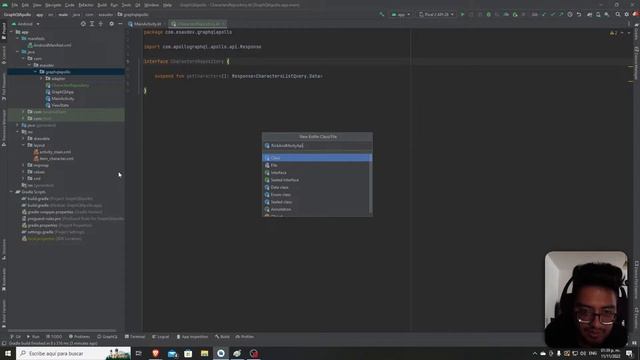Collapse the layout folder arrow
The height and width of the screenshot is (360, 640).
24,145
